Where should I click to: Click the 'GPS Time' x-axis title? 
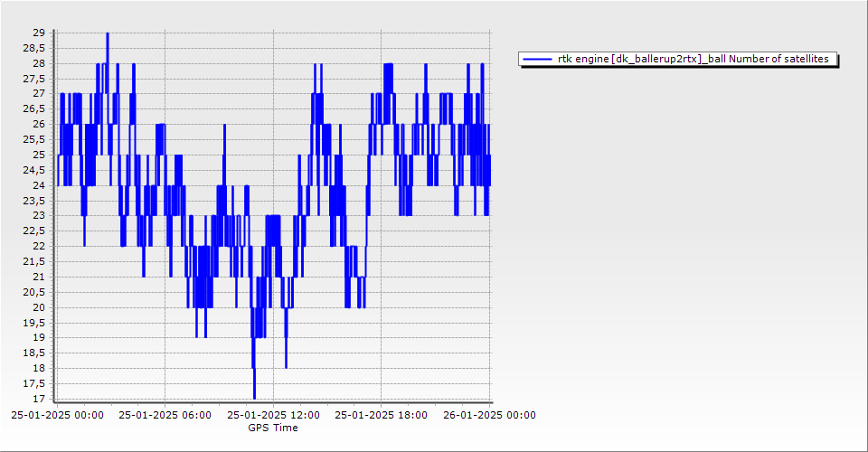[273, 428]
